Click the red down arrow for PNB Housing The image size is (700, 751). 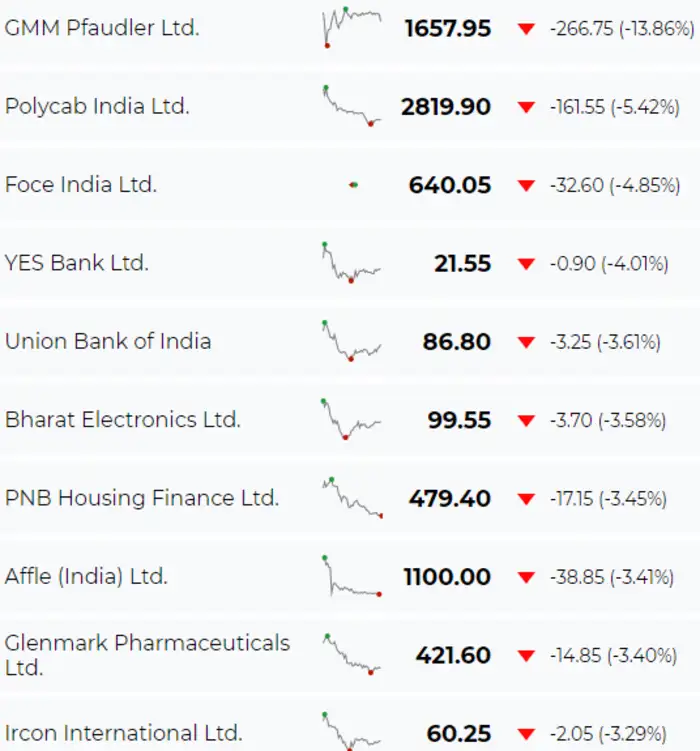pos(526,499)
